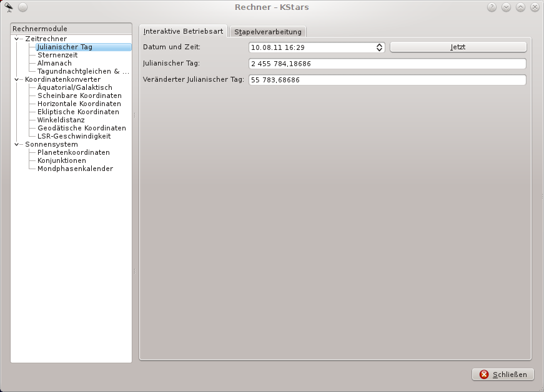The image size is (544, 392).
Task: Select the Interaktive Betriebsart tab
Action: pyautogui.click(x=183, y=31)
